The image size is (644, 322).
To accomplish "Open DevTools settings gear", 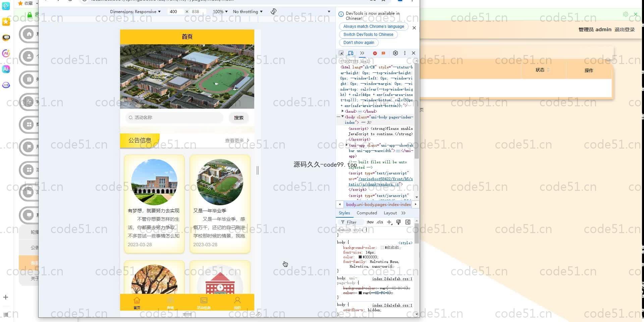I will pos(395,53).
